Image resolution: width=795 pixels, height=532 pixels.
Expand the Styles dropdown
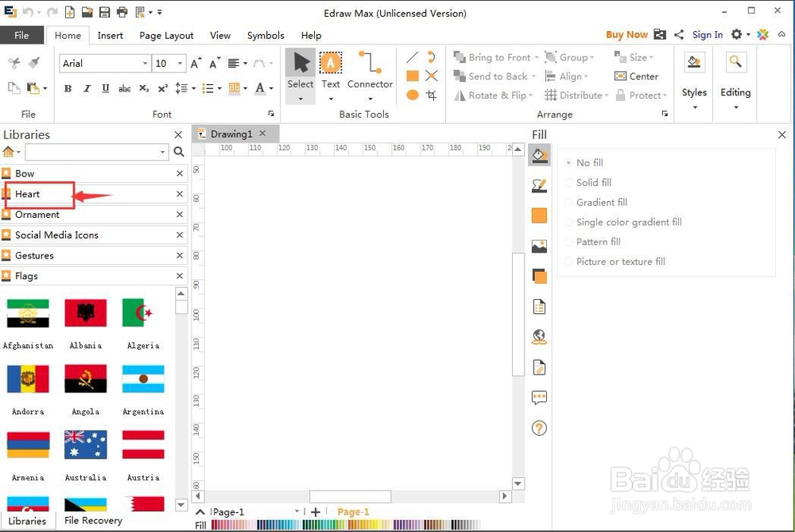(x=695, y=107)
